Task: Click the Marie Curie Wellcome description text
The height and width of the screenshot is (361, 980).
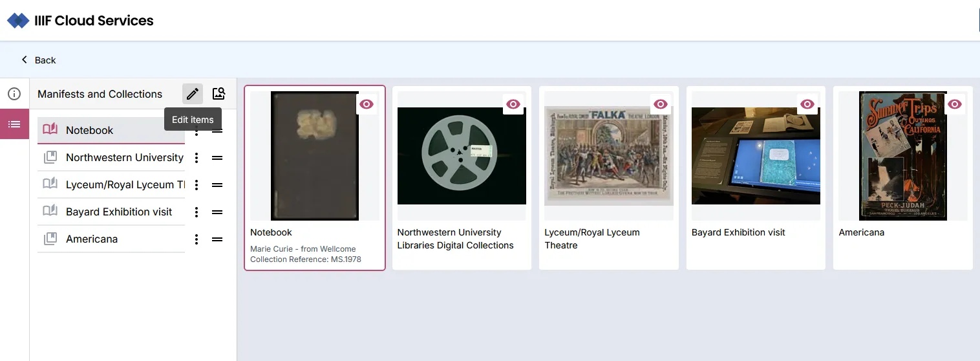Action: (306, 254)
